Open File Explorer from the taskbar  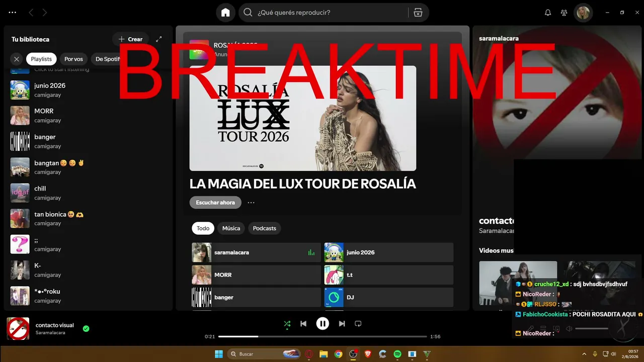(x=324, y=354)
